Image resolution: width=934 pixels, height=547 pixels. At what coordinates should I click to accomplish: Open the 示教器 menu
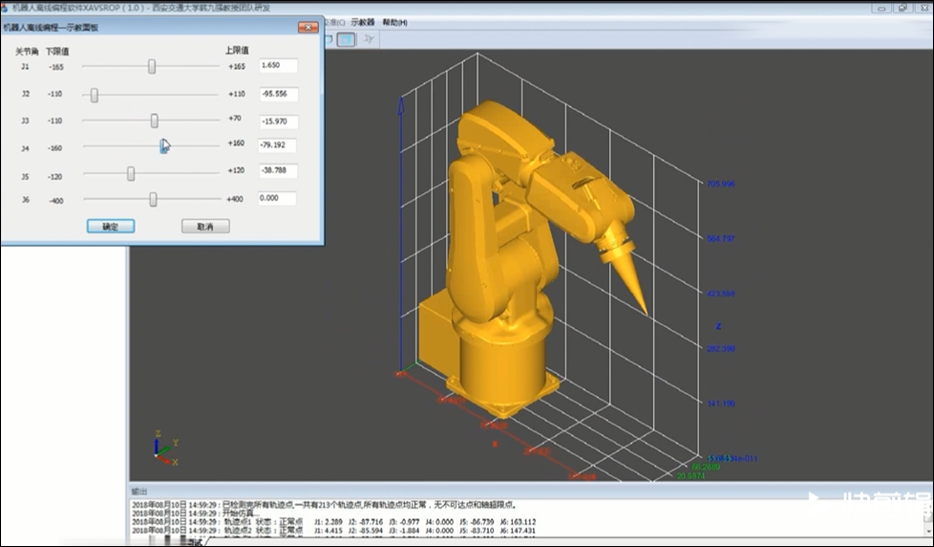pos(362,21)
